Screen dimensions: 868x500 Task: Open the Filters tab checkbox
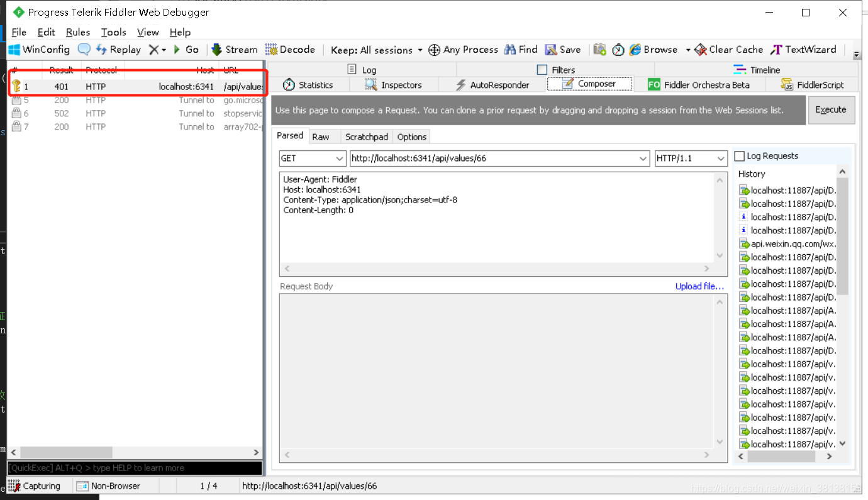pyautogui.click(x=542, y=70)
